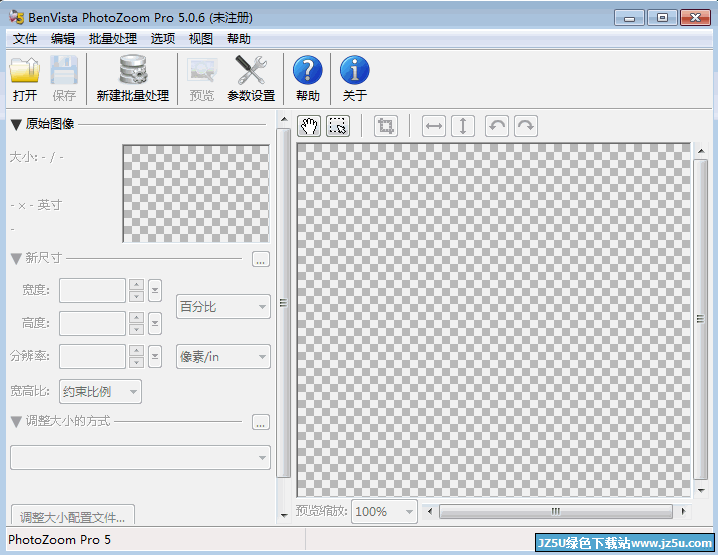Click the preview scroll-right arrow
The width and height of the screenshot is (718, 555).
[x=684, y=511]
